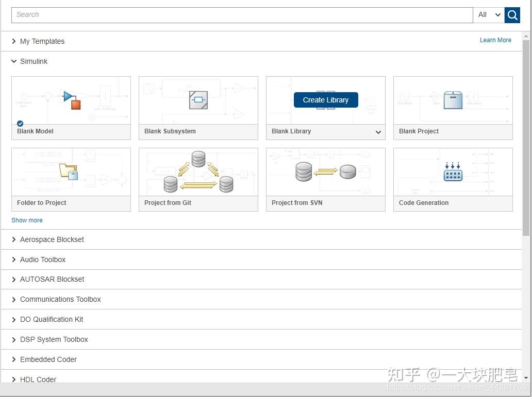
Task: Click the Code Generation label
Action: [x=424, y=203]
